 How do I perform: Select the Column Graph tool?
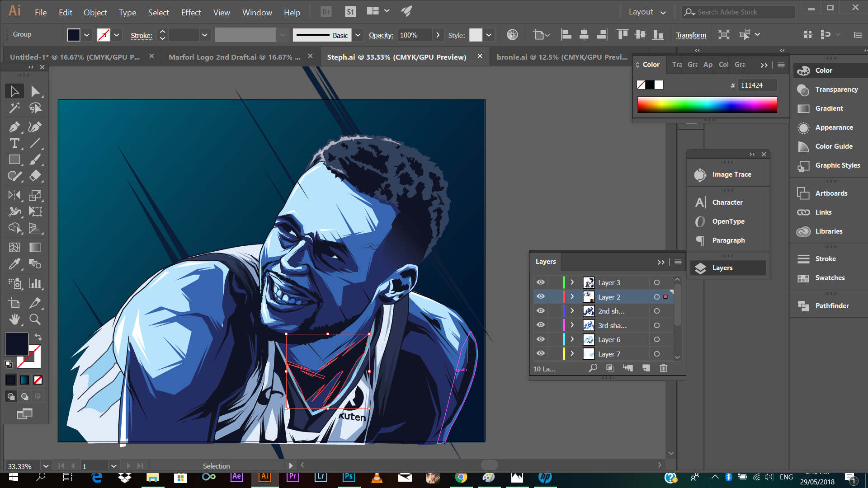point(35,283)
